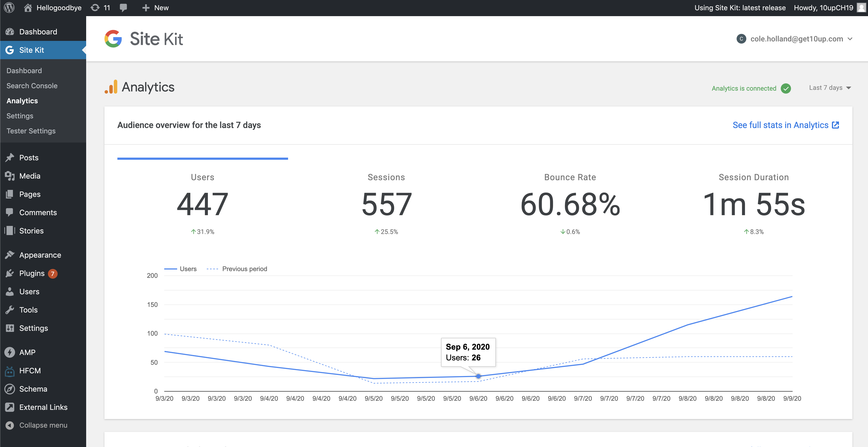Open the comments bubble in the admin bar
The image size is (868, 447).
[x=123, y=8]
